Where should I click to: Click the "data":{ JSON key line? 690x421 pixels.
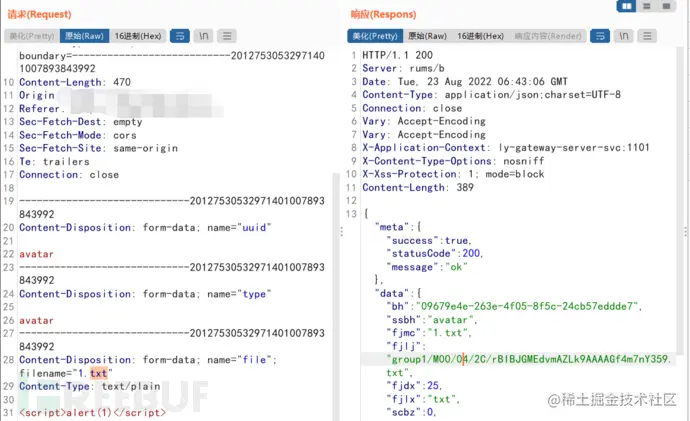(x=398, y=293)
